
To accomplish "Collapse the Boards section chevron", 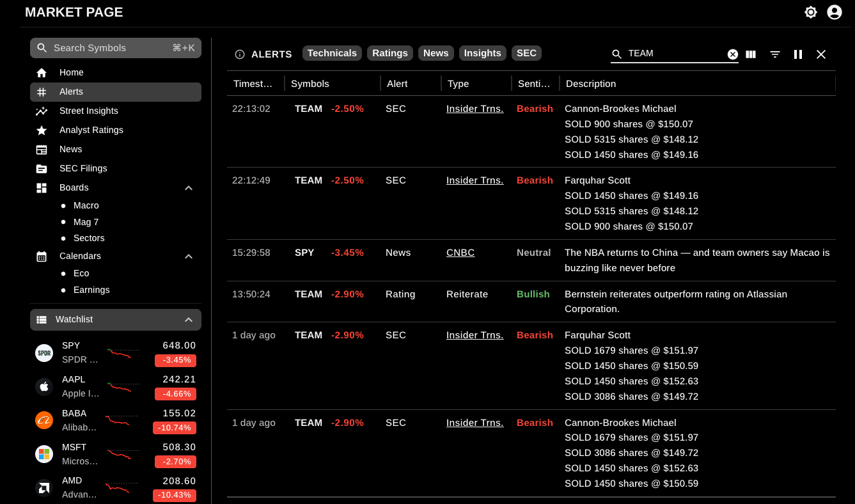I will pos(189,187).
